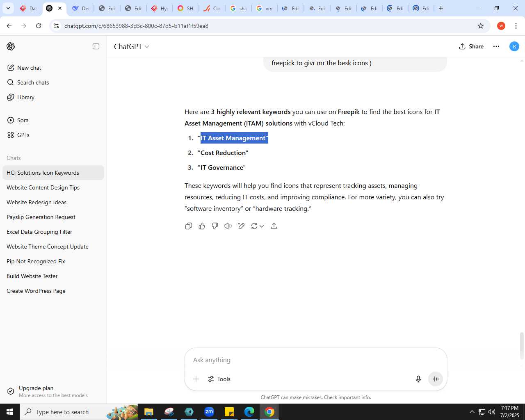Click the share response upload icon
Viewport: 525px width, 420px height.
274,226
